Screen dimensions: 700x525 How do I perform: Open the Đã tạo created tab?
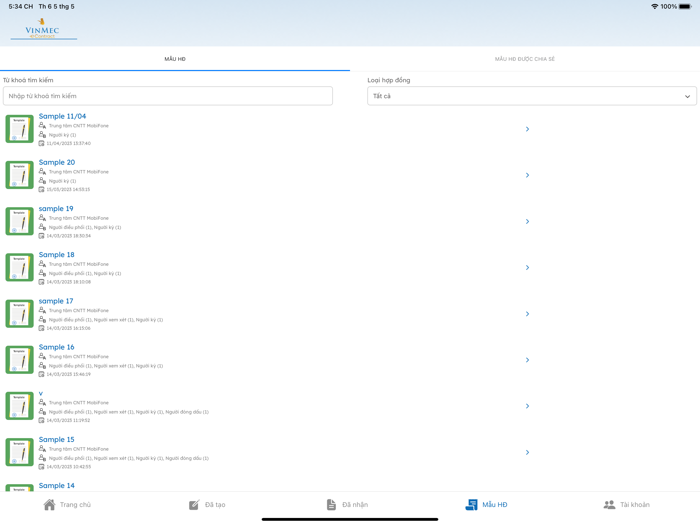click(207, 504)
